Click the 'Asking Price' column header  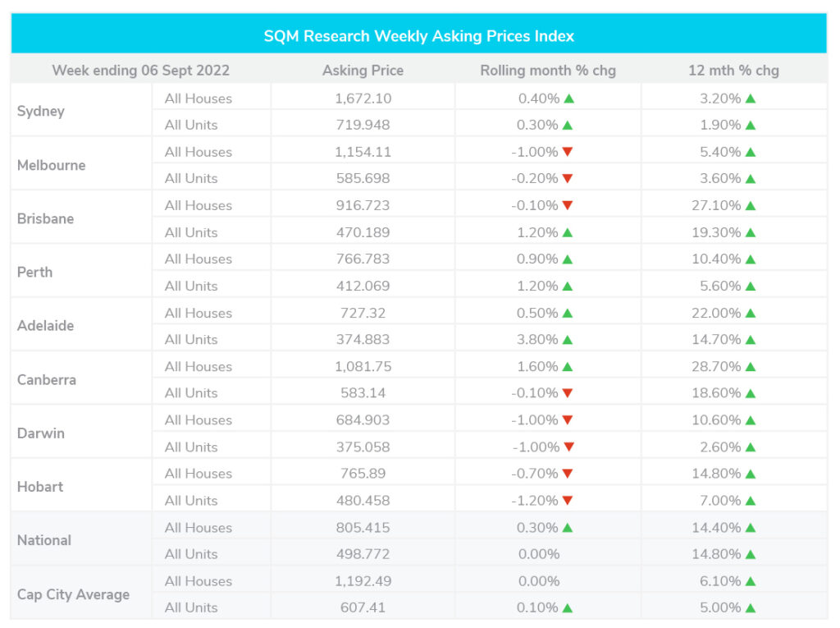[363, 71]
